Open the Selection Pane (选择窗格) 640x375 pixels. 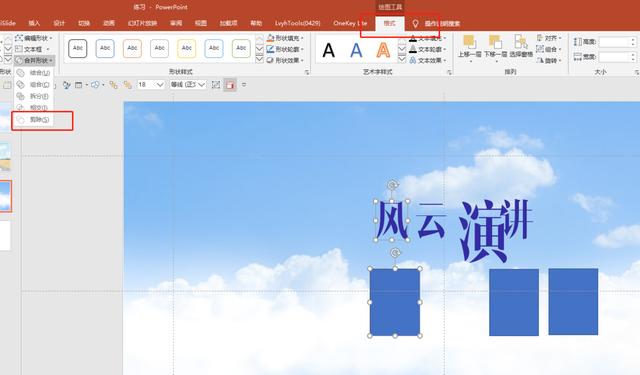[521, 47]
